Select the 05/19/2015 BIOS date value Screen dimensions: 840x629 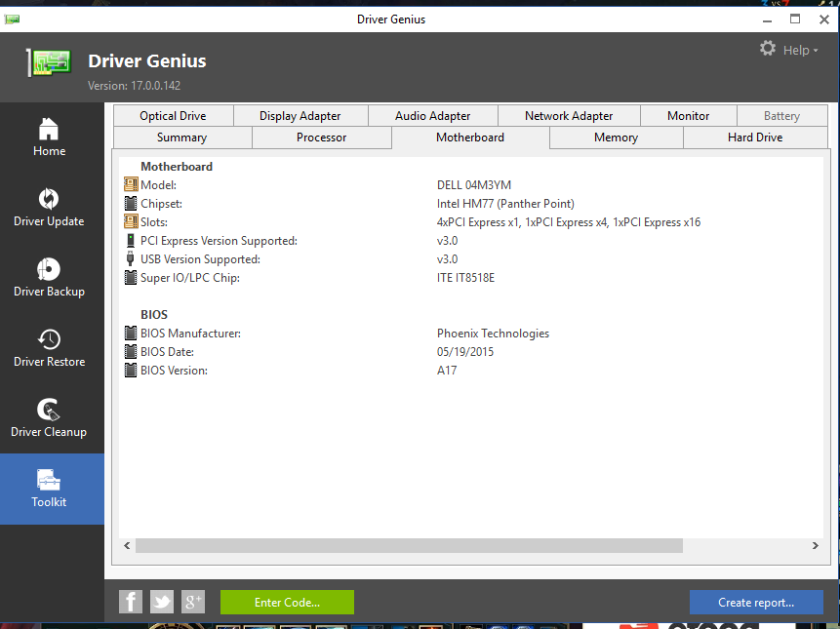pos(465,352)
